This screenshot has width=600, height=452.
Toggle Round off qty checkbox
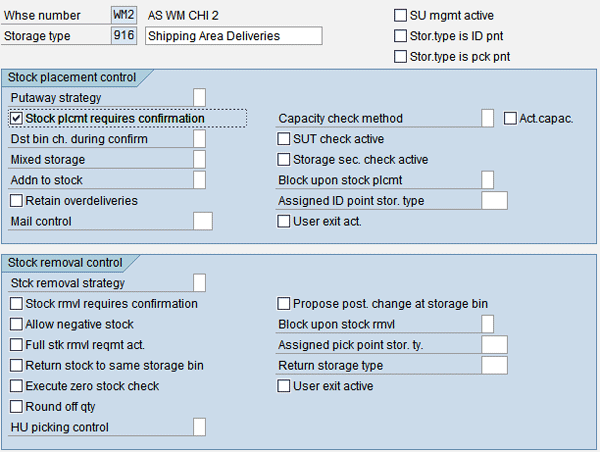point(17,407)
